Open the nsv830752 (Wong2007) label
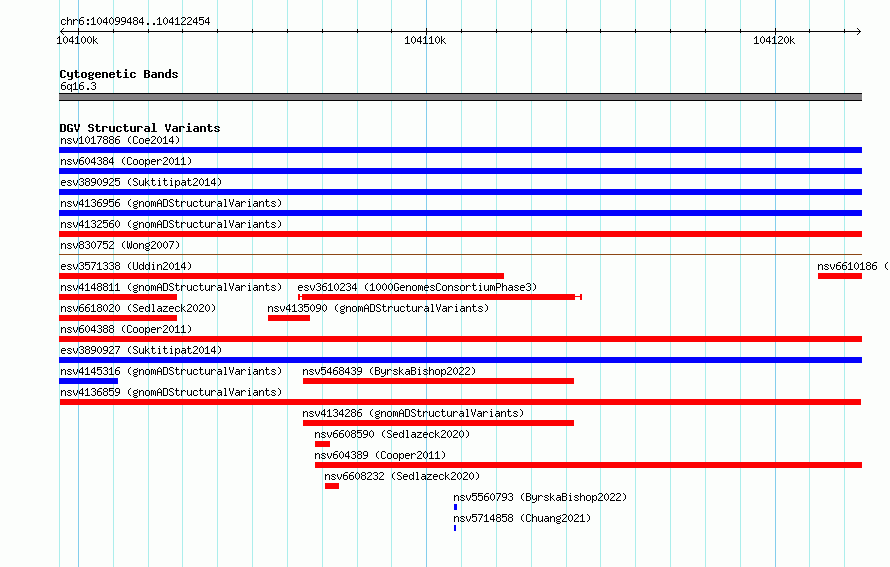The width and height of the screenshot is (890, 567). click(120, 245)
